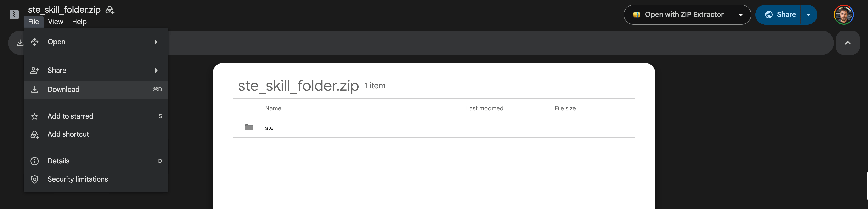Click the download icon in the toolbar

20,43
